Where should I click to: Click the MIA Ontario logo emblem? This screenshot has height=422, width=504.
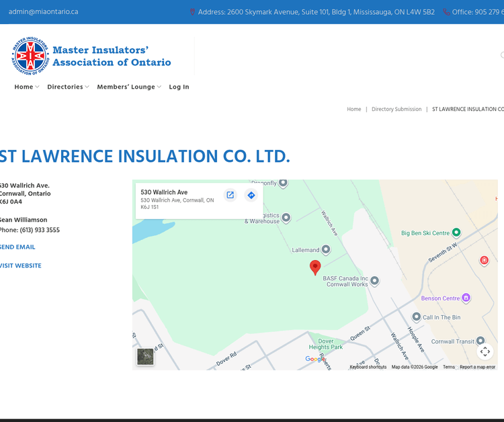[30, 56]
